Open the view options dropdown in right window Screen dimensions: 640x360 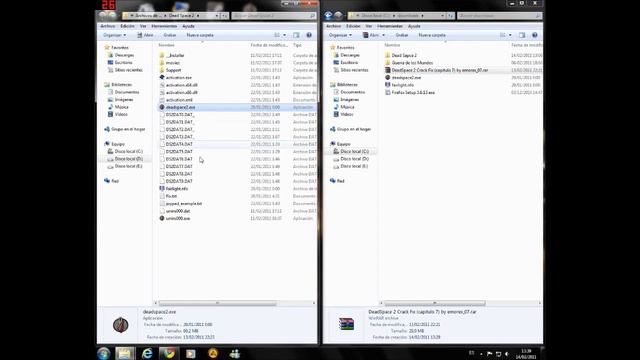click(x=510, y=35)
